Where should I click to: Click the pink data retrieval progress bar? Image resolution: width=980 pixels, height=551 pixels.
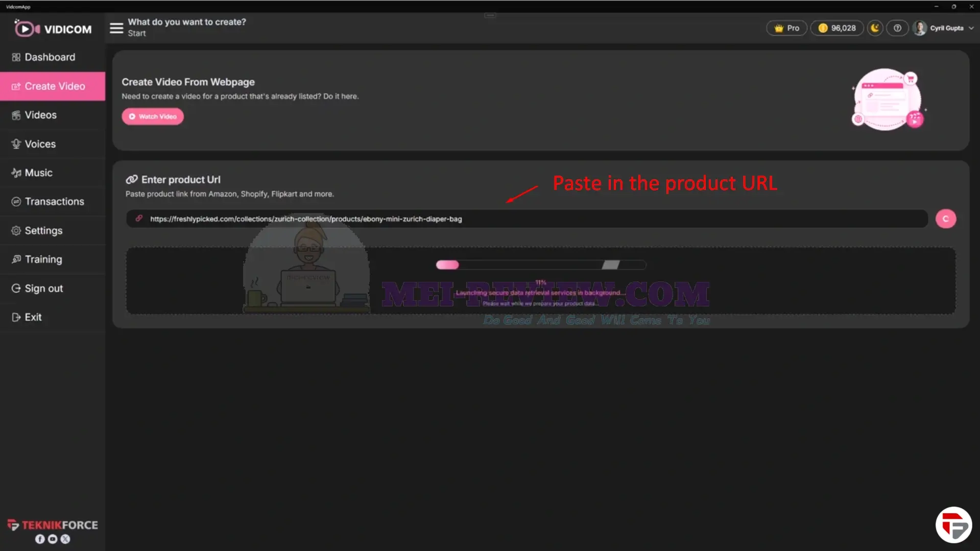541,265
